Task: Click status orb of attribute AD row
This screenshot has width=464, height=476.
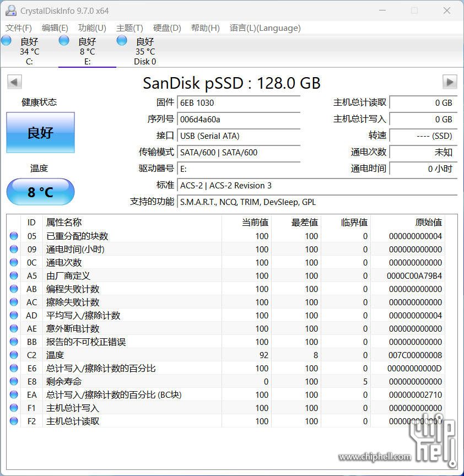Action: pos(14,316)
